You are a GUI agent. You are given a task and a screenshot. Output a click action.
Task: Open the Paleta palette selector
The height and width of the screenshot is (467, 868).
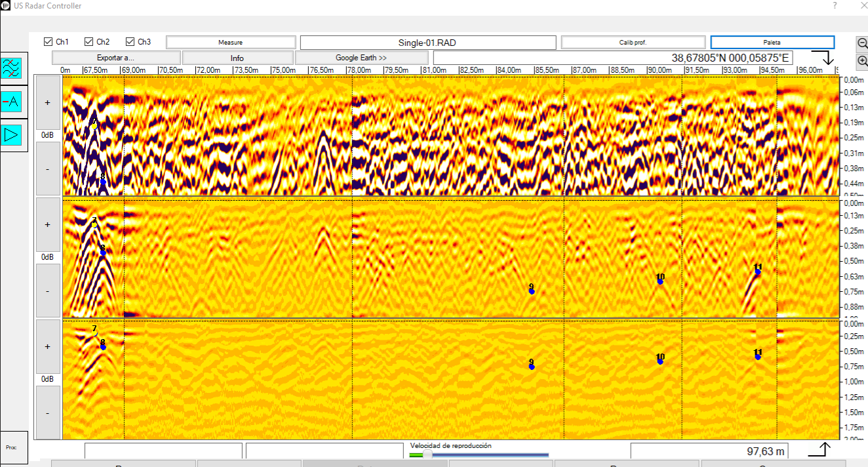point(772,42)
